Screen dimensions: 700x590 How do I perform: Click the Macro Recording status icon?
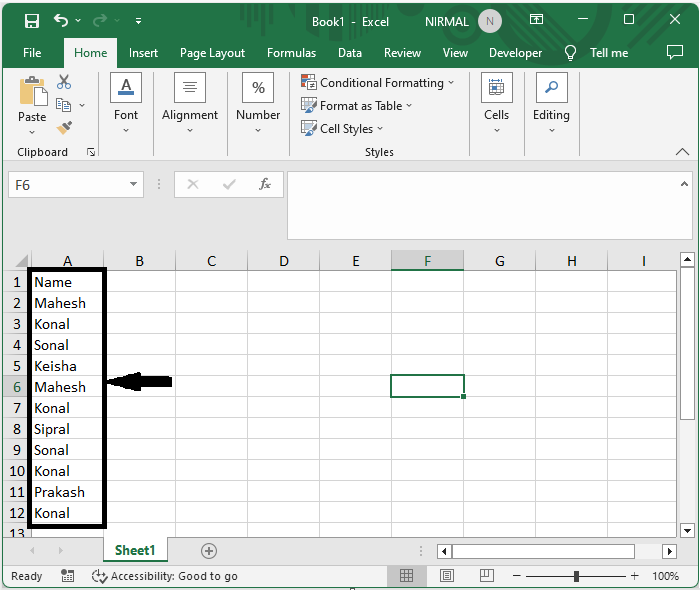click(67, 576)
